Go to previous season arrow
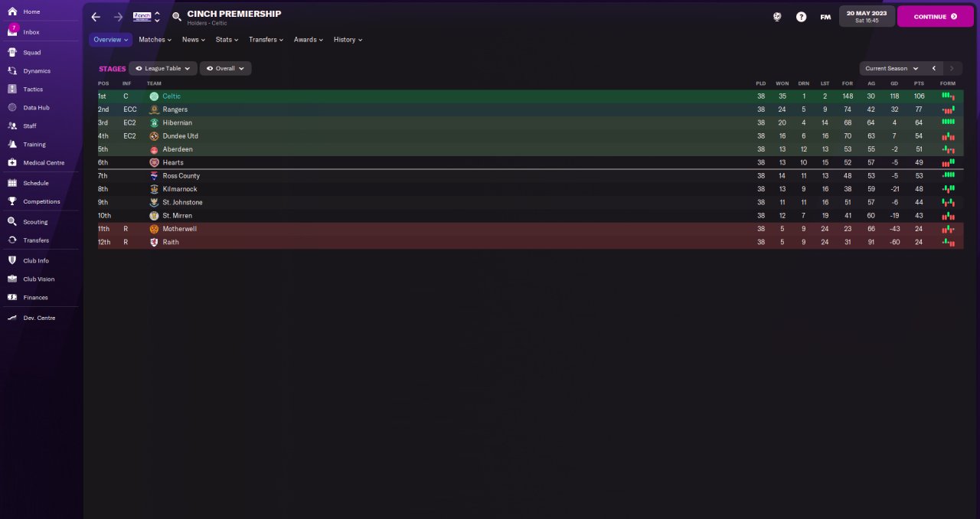The height and width of the screenshot is (519, 980). coord(933,68)
